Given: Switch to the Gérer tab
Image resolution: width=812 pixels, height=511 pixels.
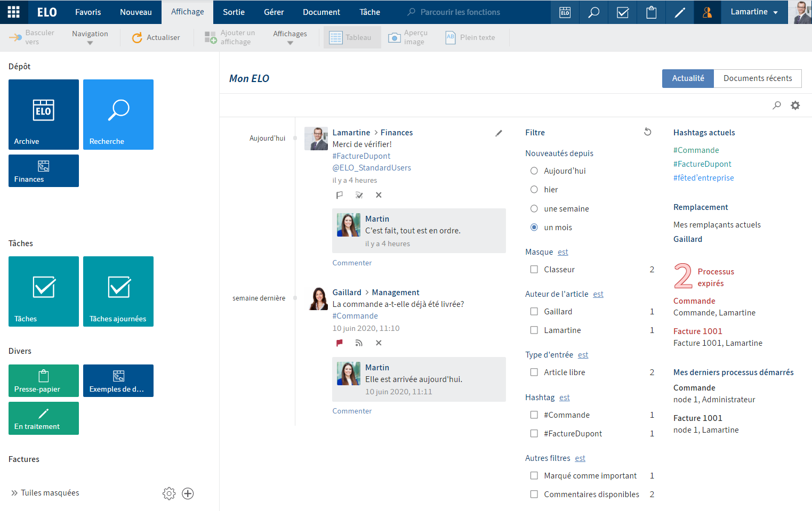Looking at the screenshot, I should pyautogui.click(x=274, y=12).
